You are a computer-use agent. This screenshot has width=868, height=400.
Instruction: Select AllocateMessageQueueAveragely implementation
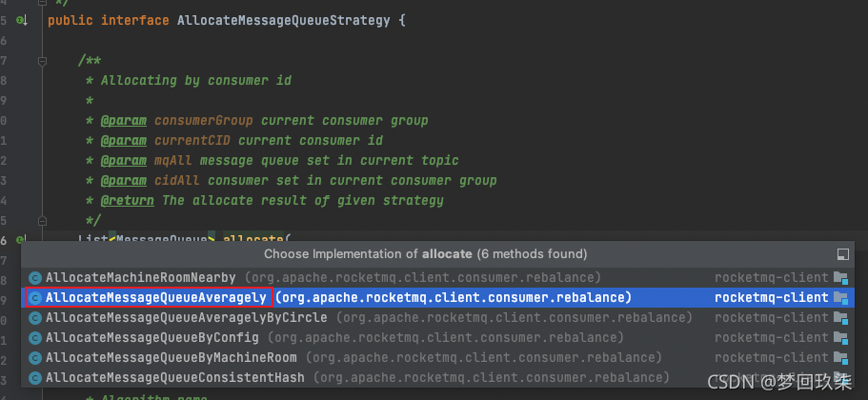point(156,297)
